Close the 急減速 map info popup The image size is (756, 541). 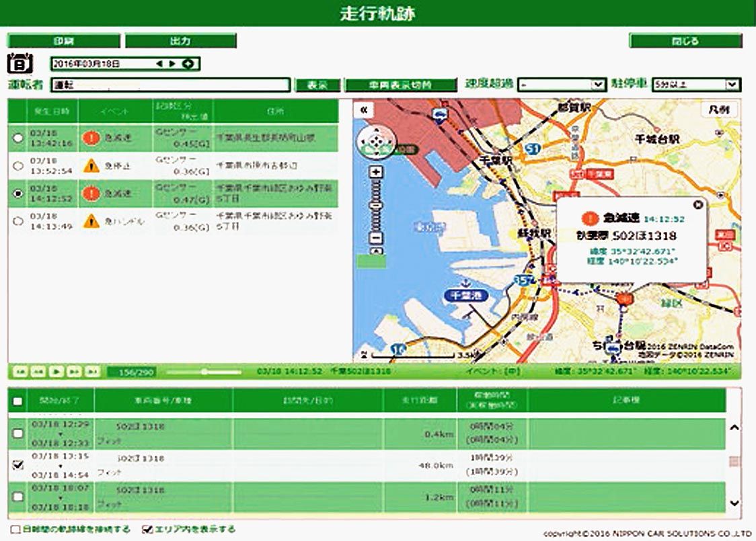coord(697,205)
